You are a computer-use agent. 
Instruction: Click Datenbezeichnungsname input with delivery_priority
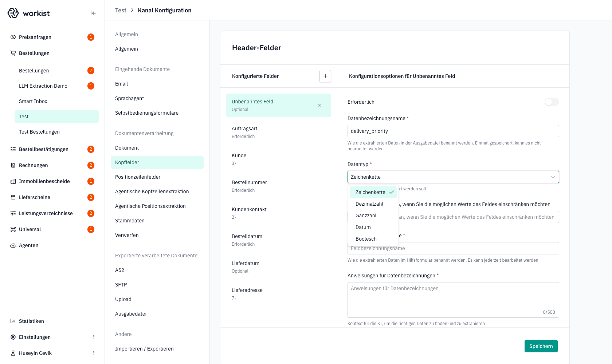(453, 131)
